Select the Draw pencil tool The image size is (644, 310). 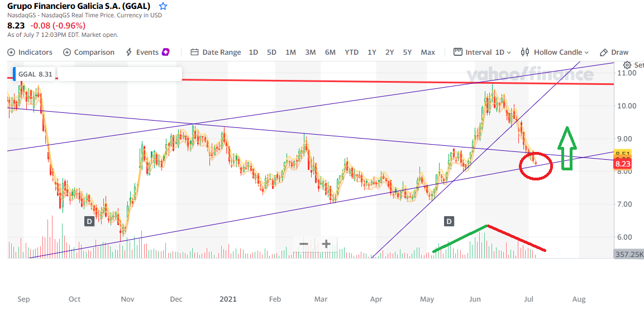coord(614,52)
